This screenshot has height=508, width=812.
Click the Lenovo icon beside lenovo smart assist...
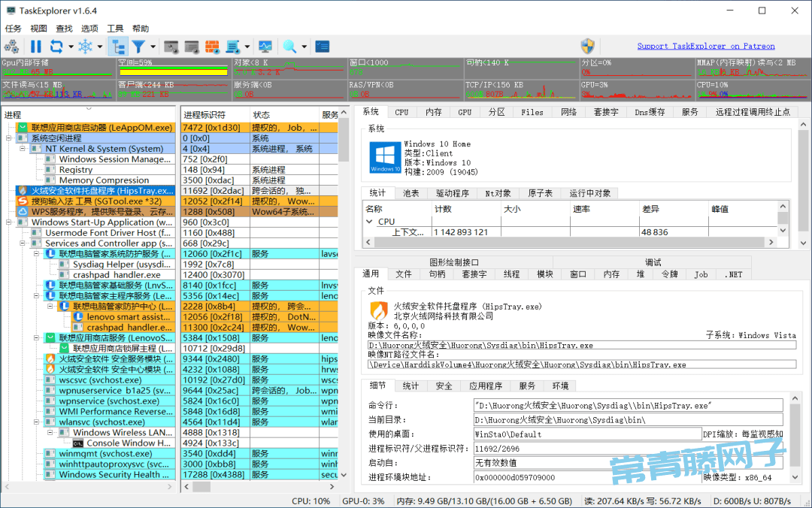[x=78, y=317]
